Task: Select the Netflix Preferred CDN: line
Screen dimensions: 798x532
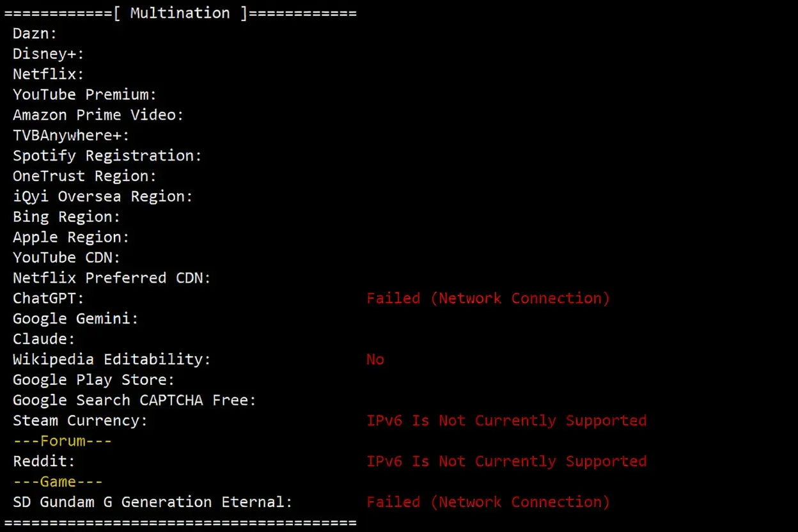Action: click(111, 278)
